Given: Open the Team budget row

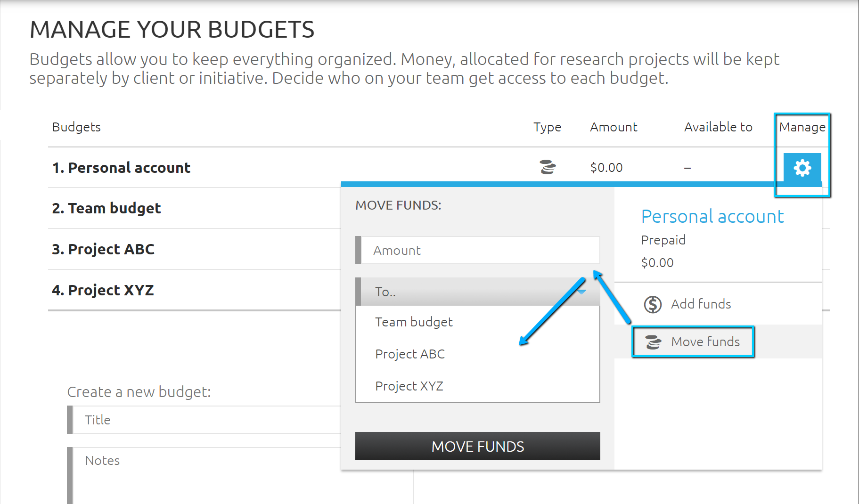Looking at the screenshot, I should (x=106, y=208).
